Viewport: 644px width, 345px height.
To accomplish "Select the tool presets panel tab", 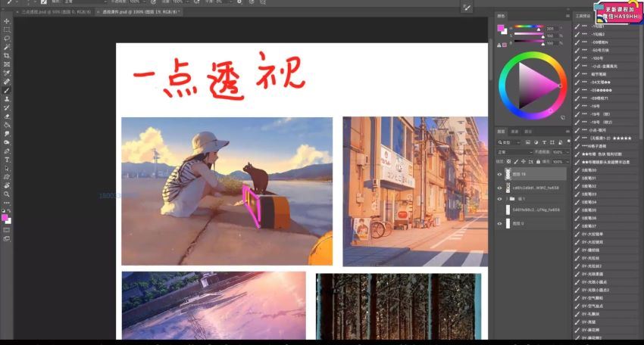I will (x=583, y=16).
